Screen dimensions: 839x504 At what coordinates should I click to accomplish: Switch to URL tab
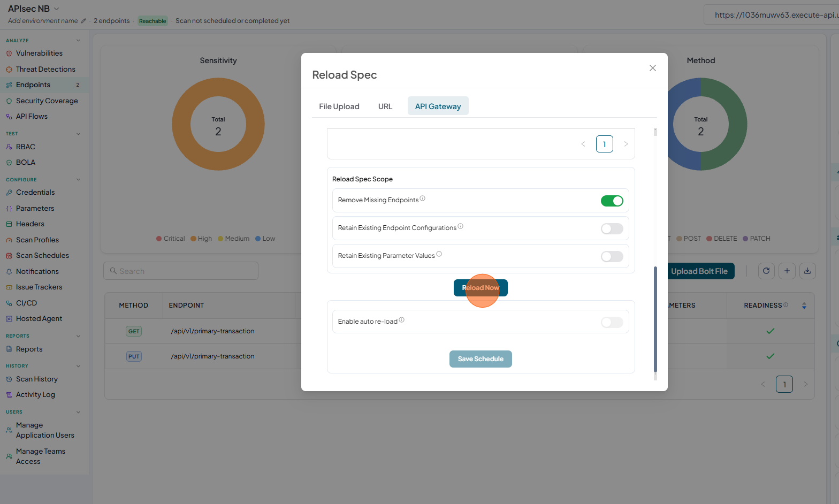pyautogui.click(x=385, y=106)
